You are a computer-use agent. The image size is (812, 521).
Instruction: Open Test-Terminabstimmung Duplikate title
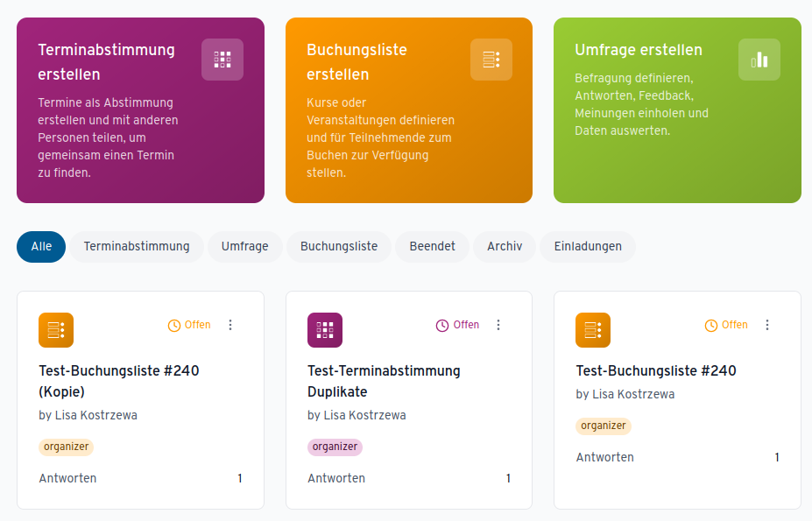click(384, 381)
